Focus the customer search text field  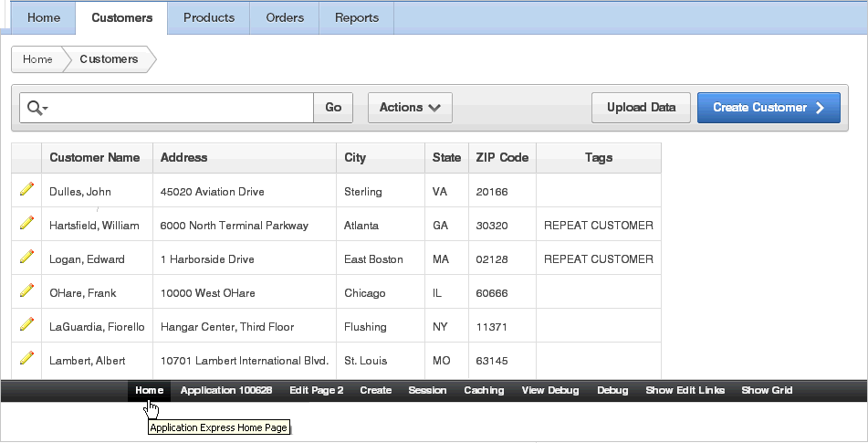point(181,108)
